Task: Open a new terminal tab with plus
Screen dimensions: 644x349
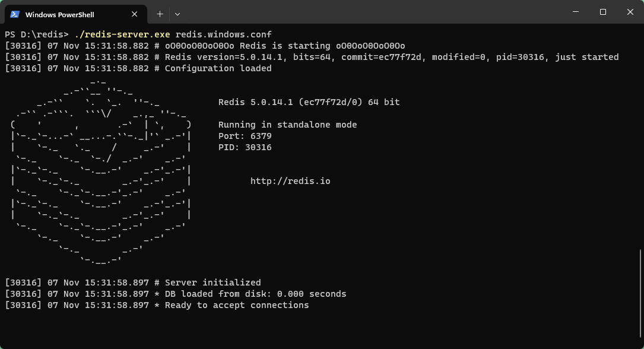Action: pos(160,14)
